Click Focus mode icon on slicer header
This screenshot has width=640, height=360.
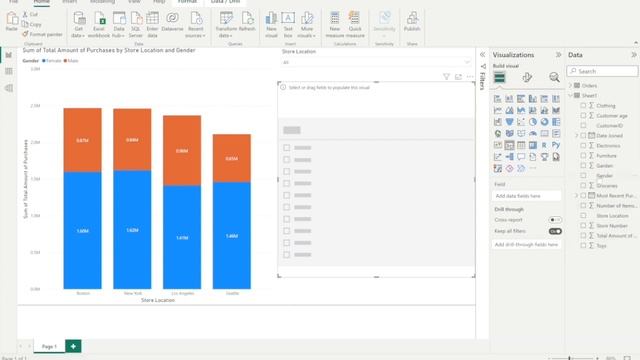coord(458,77)
